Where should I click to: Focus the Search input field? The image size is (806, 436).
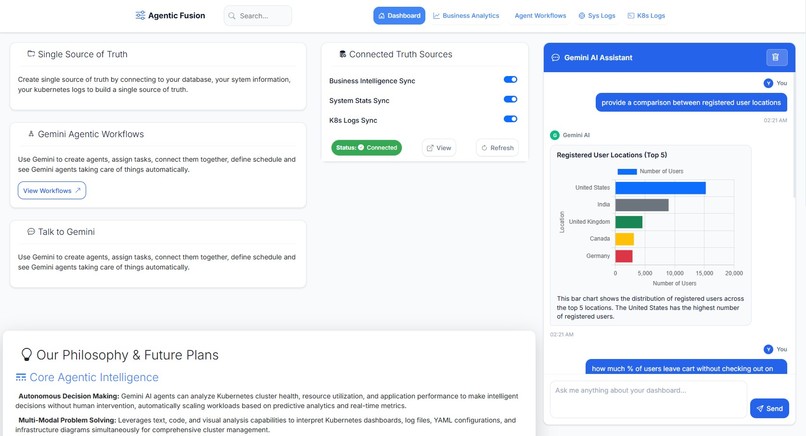(x=258, y=16)
